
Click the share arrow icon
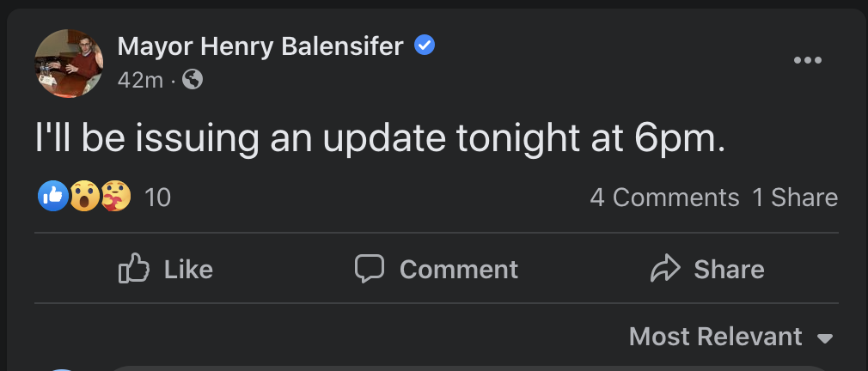click(664, 270)
